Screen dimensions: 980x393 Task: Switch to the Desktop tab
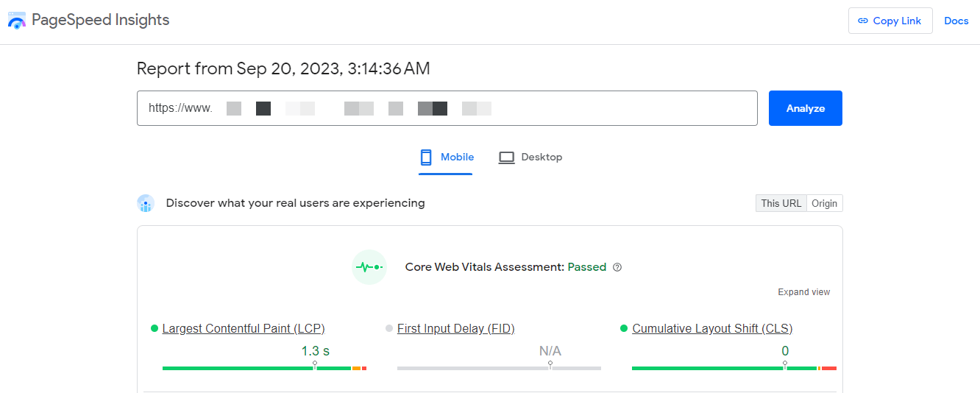coord(530,157)
